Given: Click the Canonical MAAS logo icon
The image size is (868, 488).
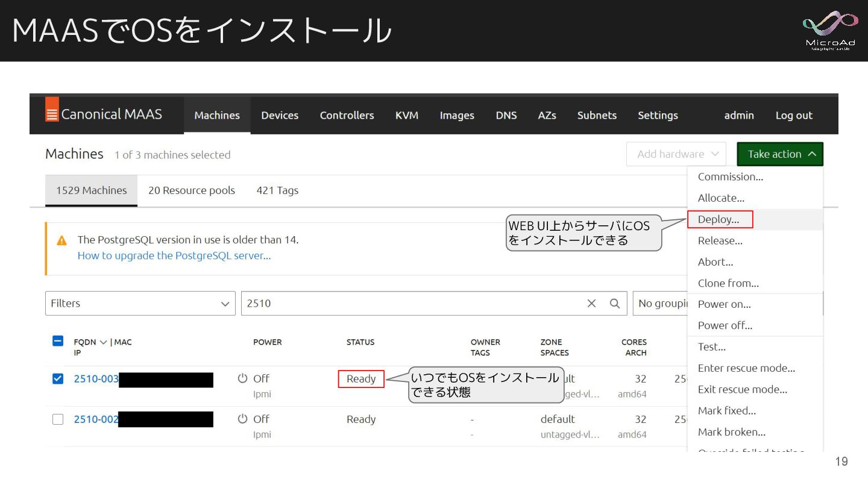Looking at the screenshot, I should pyautogui.click(x=52, y=110).
